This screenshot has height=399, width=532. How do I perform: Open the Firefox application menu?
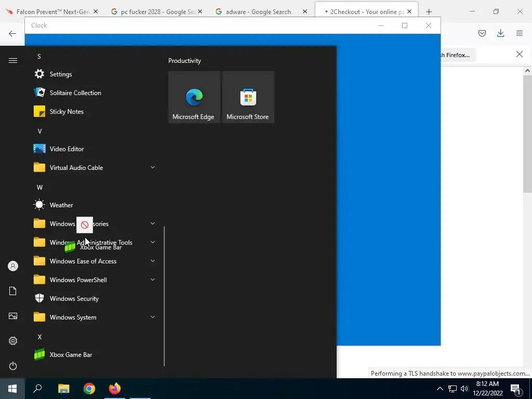(x=520, y=33)
